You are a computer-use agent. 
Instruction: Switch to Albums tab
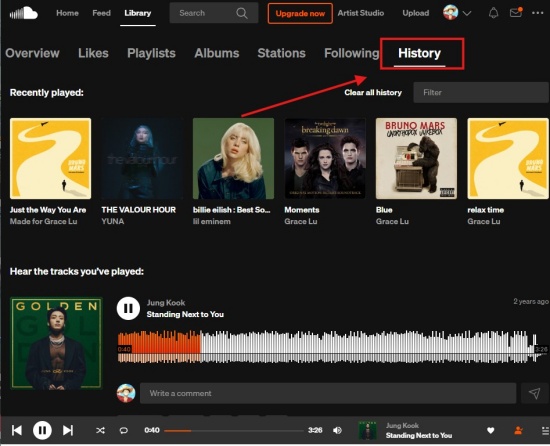pos(217,53)
